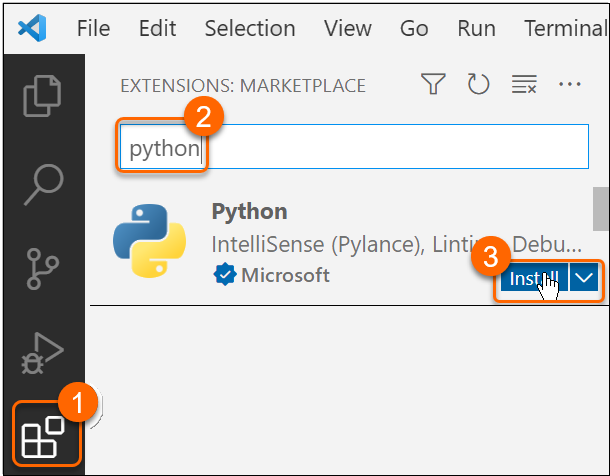Clear extensions search results icon
This screenshot has width=610, height=476.
(x=524, y=84)
